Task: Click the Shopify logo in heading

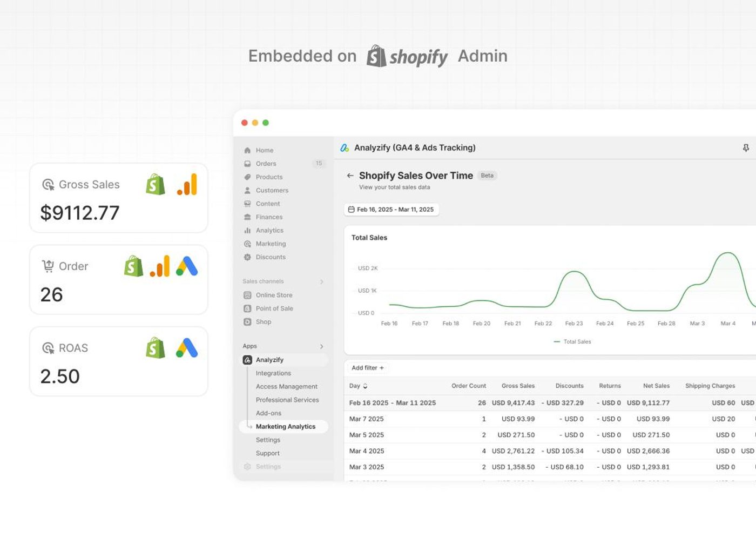Action: [407, 56]
